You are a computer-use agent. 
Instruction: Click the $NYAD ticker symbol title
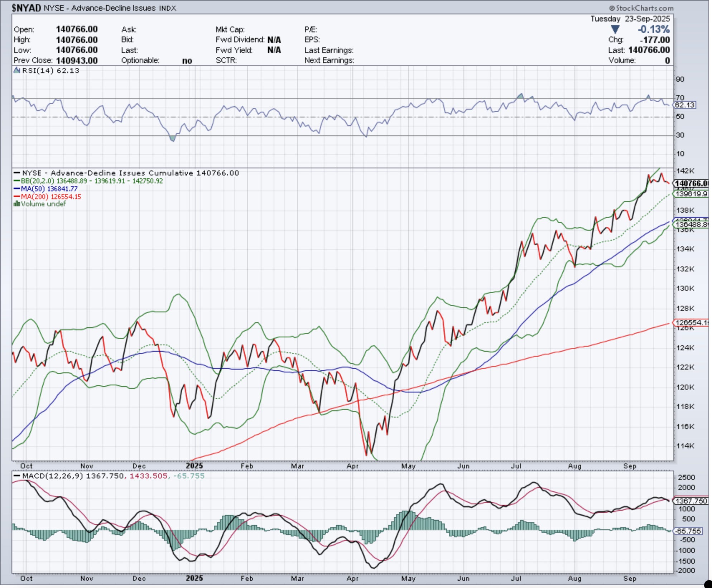pyautogui.click(x=26, y=8)
